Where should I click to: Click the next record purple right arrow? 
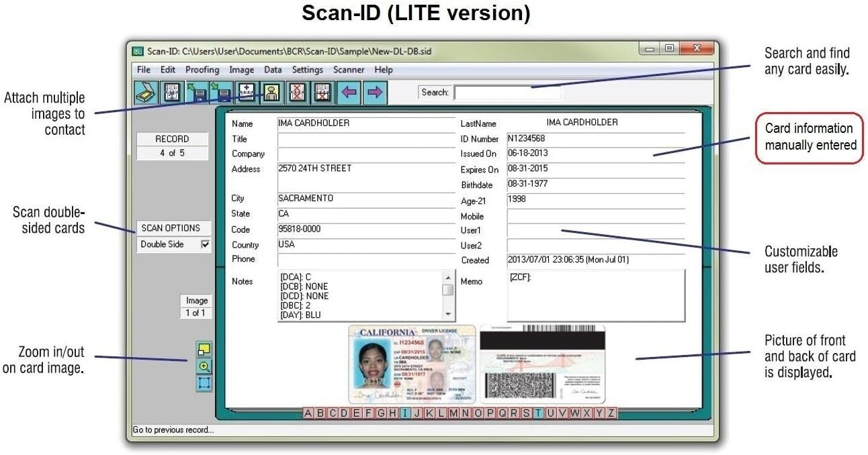374,93
